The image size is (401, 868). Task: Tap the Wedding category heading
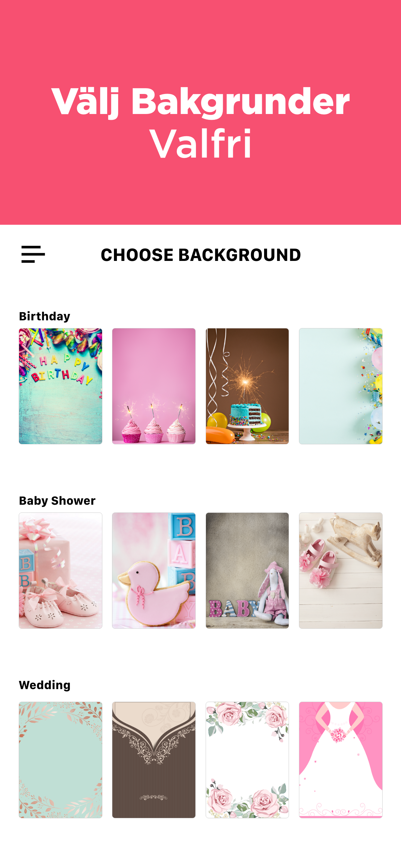[x=45, y=685]
